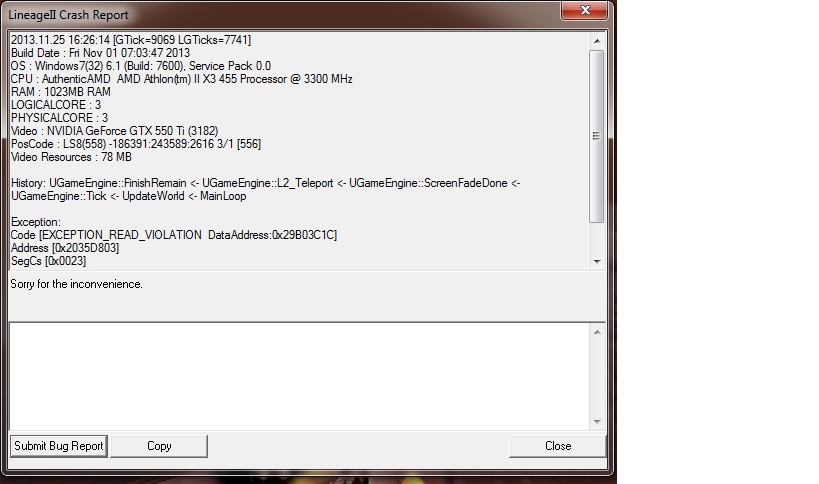819x484 pixels.
Task: Click the crash log scrollbar down arrow
Action: tap(597, 262)
